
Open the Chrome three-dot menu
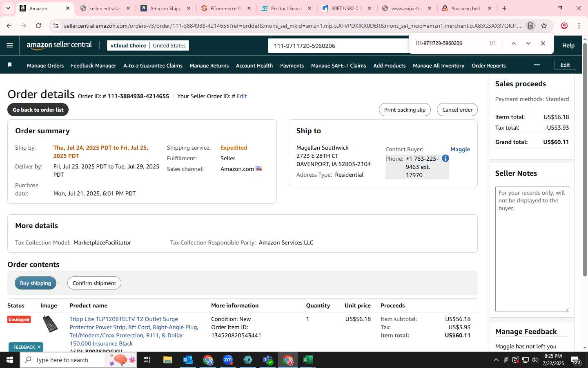[579, 26]
